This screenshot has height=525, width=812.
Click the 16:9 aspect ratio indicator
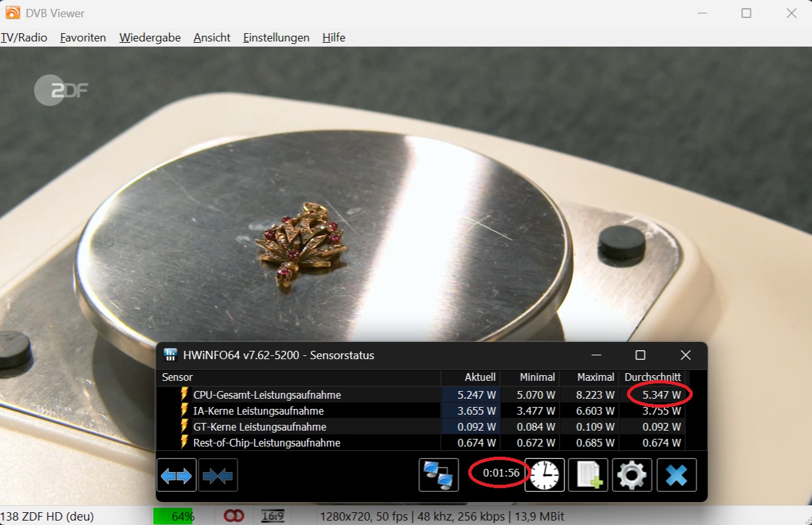273,516
